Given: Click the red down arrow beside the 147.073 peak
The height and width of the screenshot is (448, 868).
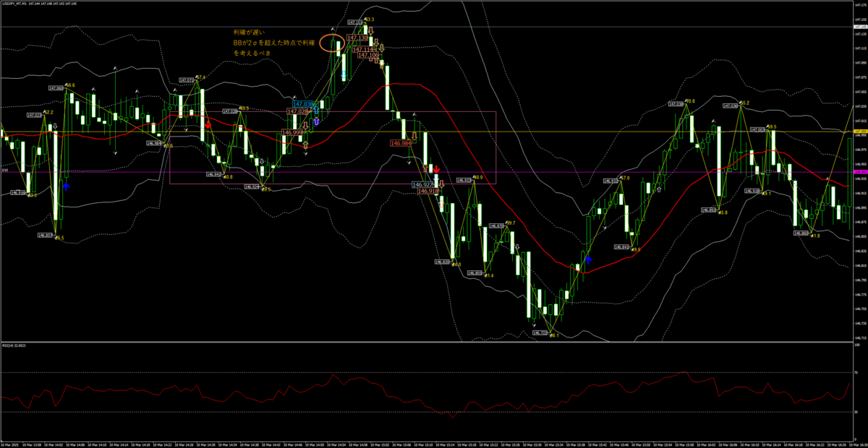Looking at the screenshot, I should coord(208,124).
